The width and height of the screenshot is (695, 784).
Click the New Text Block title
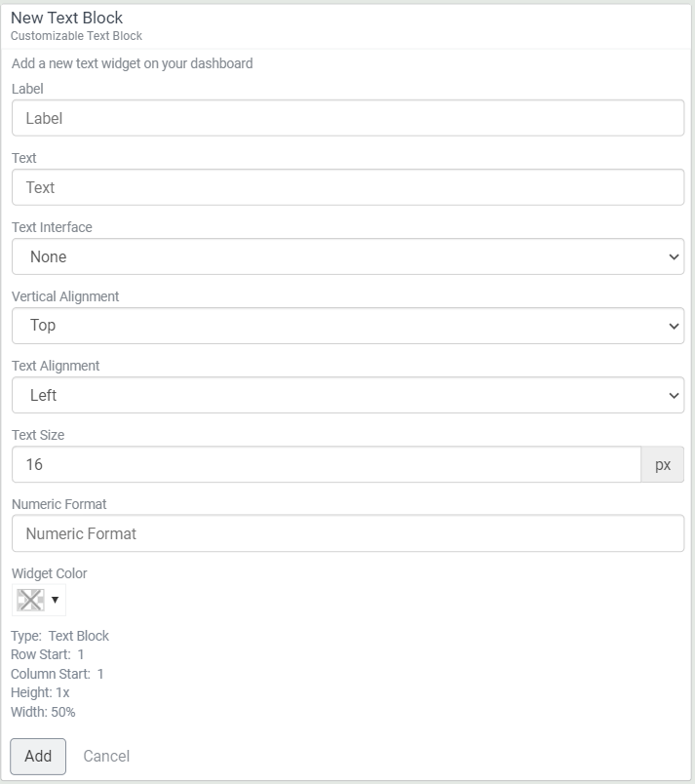pyautogui.click(x=66, y=18)
